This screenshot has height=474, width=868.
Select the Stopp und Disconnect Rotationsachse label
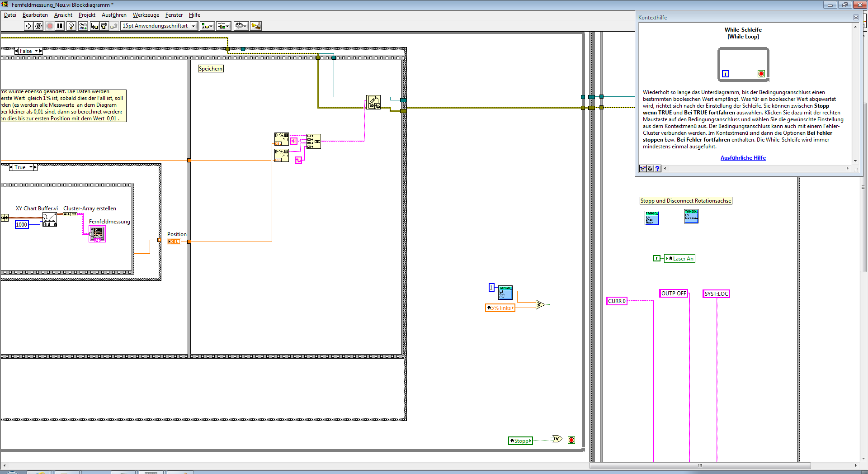(x=686, y=201)
